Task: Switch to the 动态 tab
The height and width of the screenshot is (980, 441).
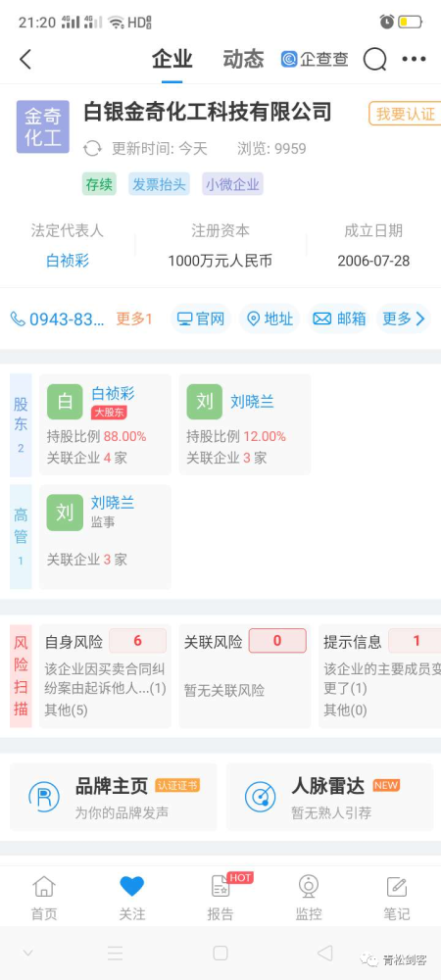Action: pos(243,60)
